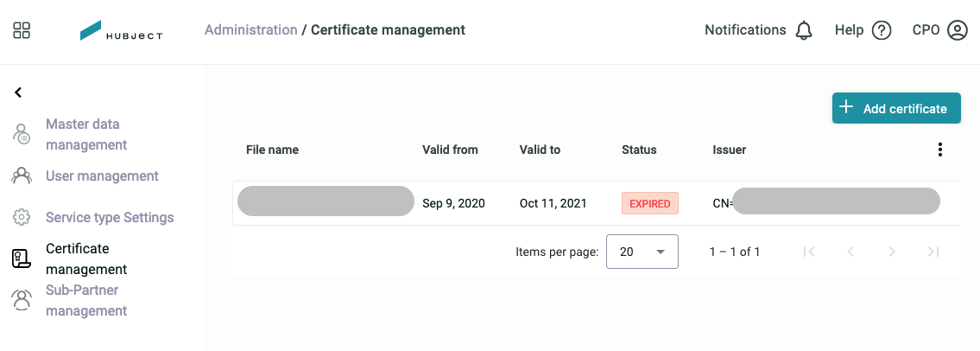Click Sub-Partner management icon
Viewport: 980px width, 351px height.
pos(22,300)
